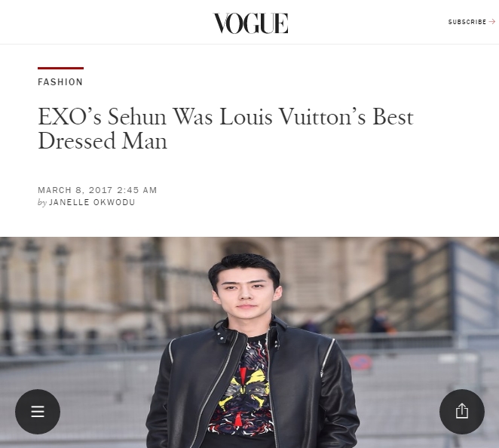Click the Vogue logo
This screenshot has height=448, width=499.
(250, 23)
